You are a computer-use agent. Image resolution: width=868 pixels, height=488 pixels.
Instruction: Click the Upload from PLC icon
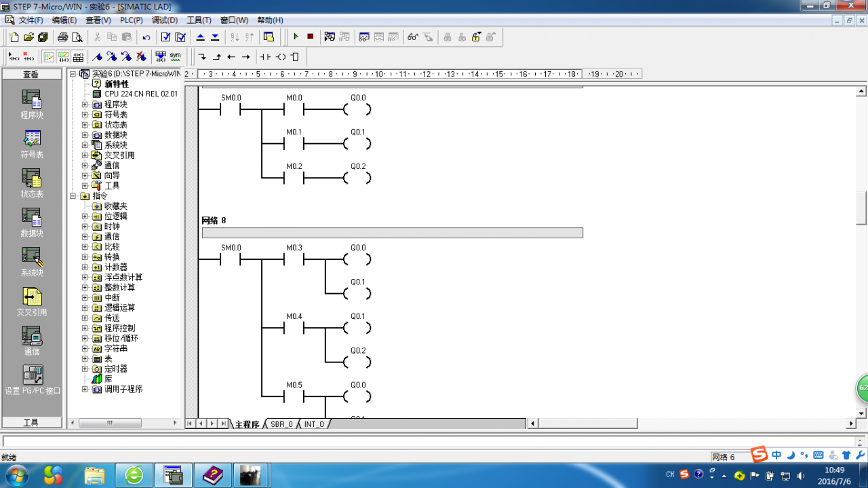pos(201,37)
